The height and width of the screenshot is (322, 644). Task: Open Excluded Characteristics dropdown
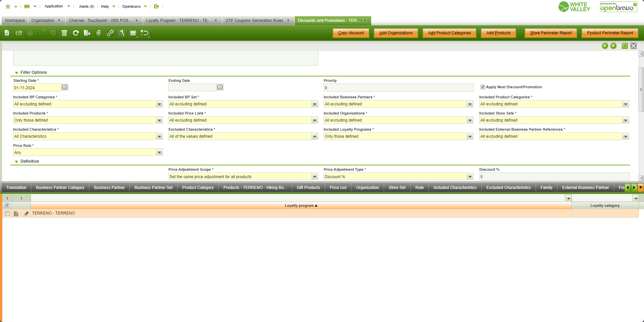(x=315, y=136)
